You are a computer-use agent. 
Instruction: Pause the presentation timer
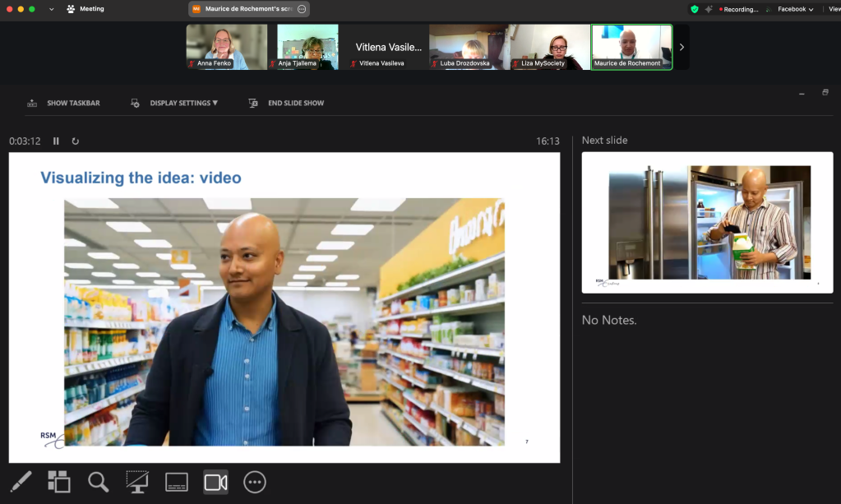(56, 141)
